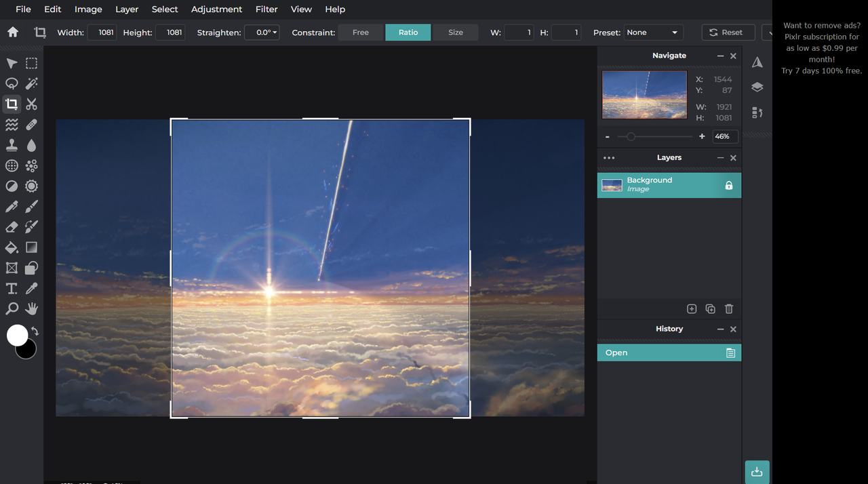Open the Adjustment menu

(x=216, y=9)
